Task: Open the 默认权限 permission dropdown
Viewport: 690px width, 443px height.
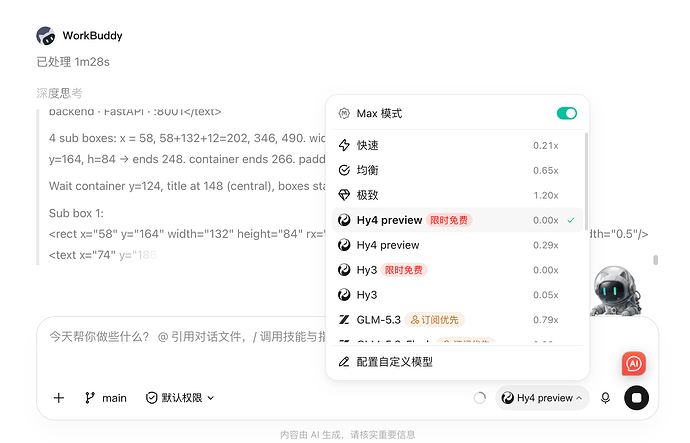Action: 180,398
